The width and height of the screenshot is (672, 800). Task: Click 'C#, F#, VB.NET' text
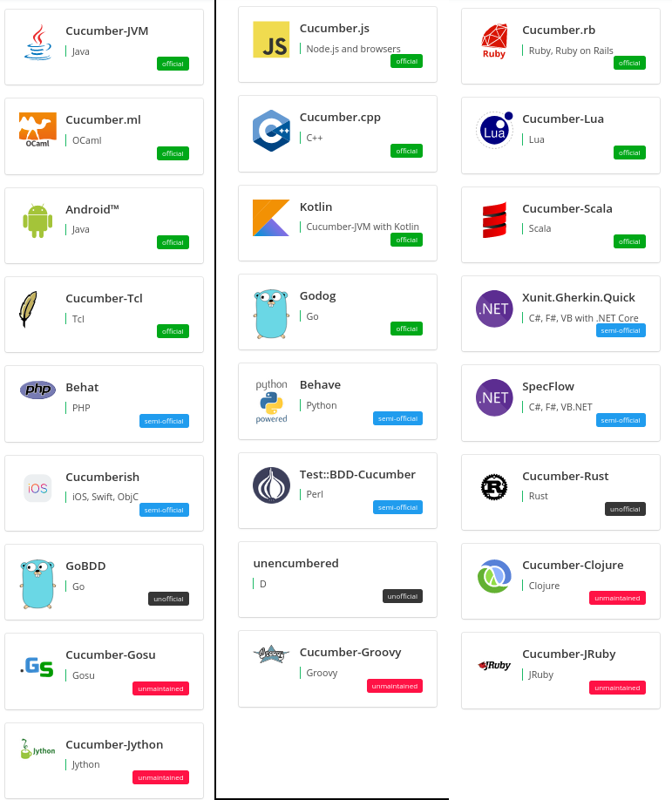[x=560, y=407]
